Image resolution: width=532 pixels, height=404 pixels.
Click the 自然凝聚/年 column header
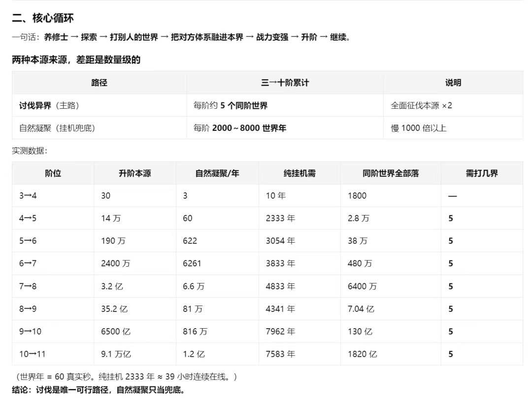coord(217,173)
